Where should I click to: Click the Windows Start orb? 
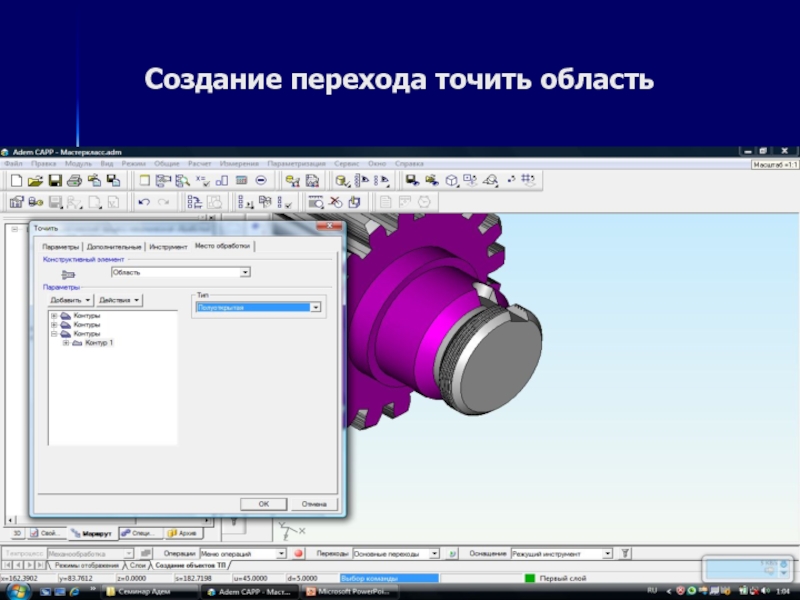pos(10,592)
